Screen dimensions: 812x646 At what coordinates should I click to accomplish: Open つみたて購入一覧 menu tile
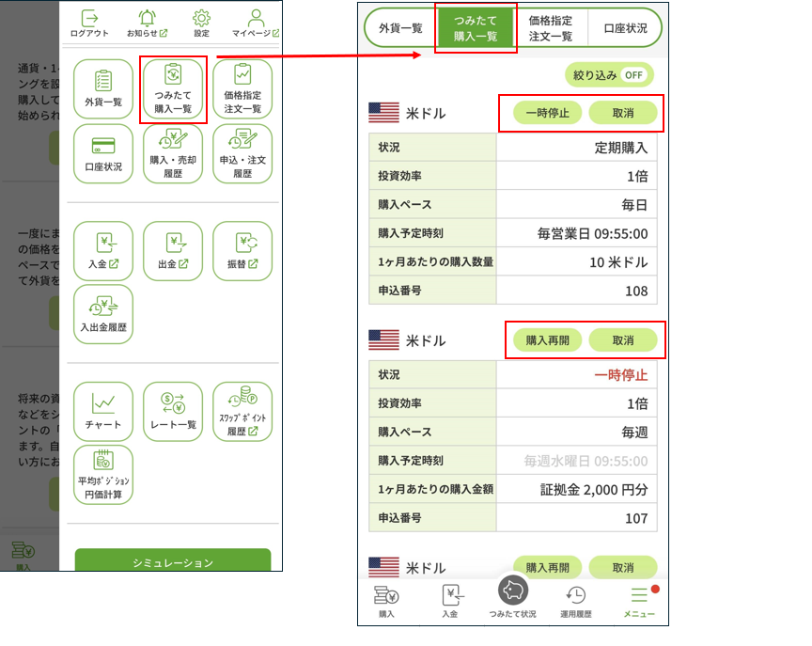pyautogui.click(x=173, y=88)
